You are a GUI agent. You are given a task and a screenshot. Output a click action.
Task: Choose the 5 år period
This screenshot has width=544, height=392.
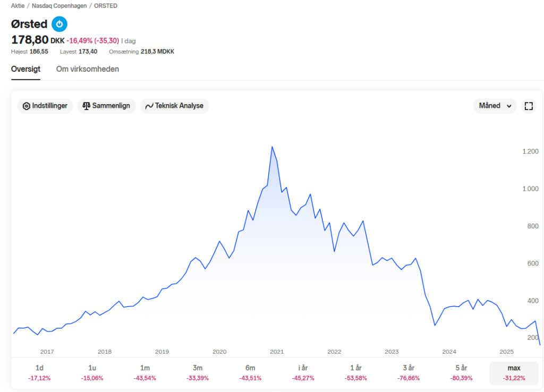point(461,372)
